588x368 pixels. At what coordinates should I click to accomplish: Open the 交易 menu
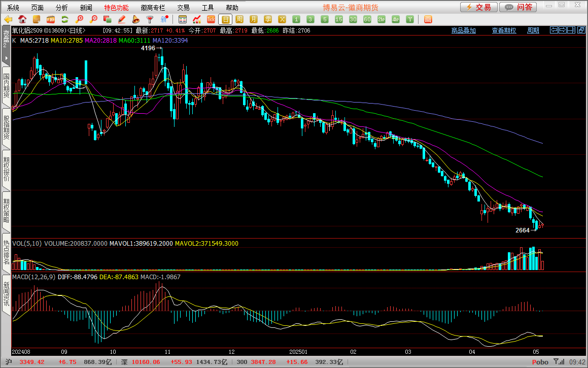pyautogui.click(x=183, y=8)
